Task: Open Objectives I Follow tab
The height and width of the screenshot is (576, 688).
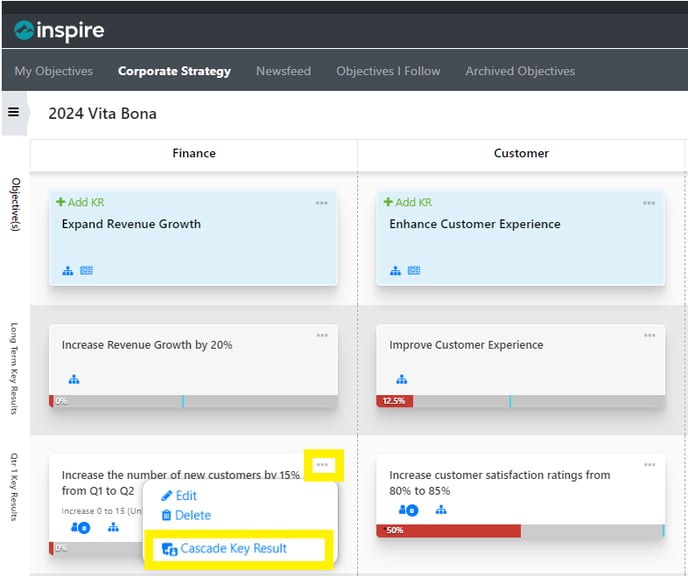Action: [388, 71]
